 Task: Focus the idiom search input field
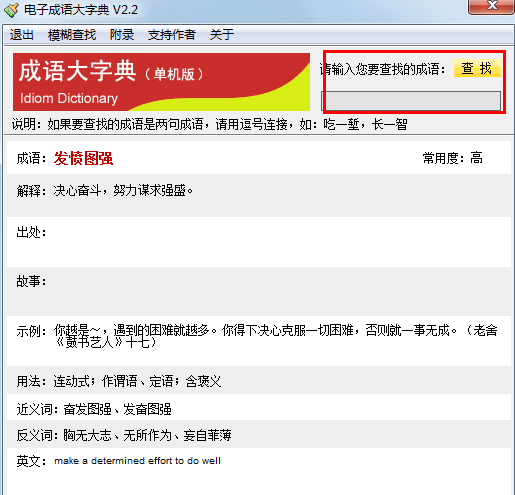coord(411,101)
